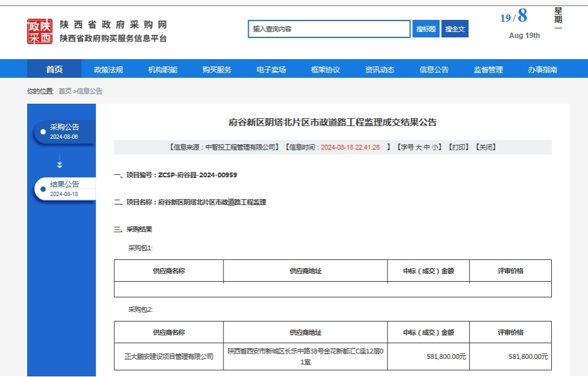Viewport: 588px width, 377px height.
Task: Open the 机构职能 menu item
Action: pyautogui.click(x=163, y=69)
